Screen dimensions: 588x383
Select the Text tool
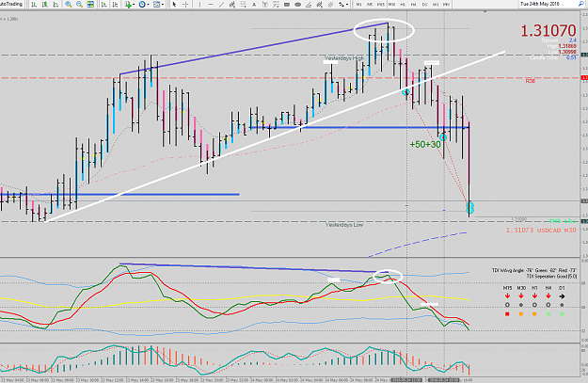[254, 5]
